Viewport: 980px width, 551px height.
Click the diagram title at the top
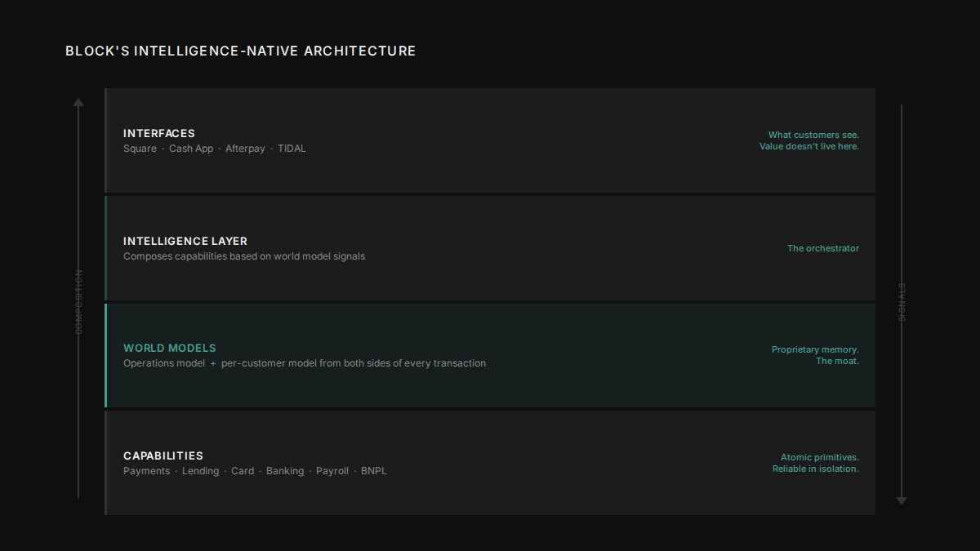(240, 50)
